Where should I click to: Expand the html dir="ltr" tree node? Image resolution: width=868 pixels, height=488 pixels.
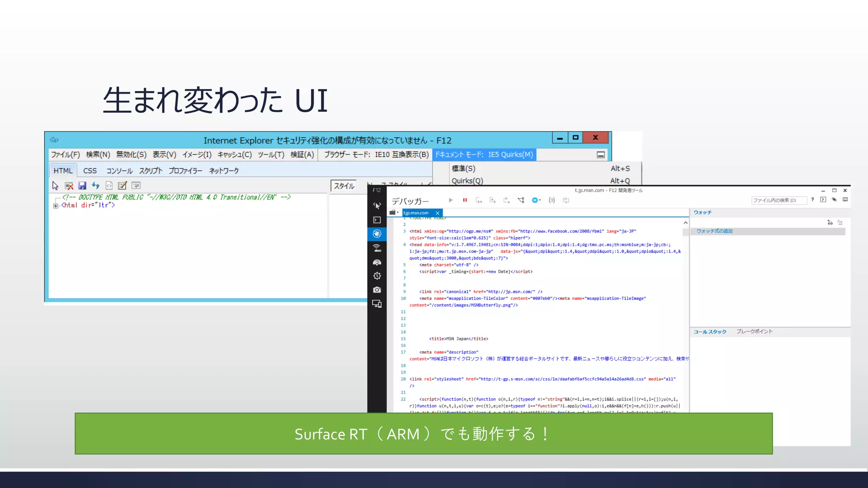(x=56, y=206)
